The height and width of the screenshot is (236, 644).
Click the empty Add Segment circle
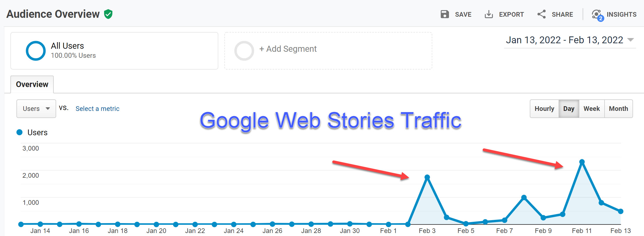244,51
